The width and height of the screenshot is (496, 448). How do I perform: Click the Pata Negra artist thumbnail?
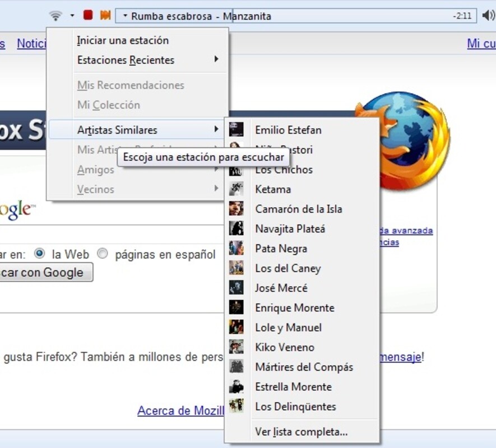tap(237, 248)
